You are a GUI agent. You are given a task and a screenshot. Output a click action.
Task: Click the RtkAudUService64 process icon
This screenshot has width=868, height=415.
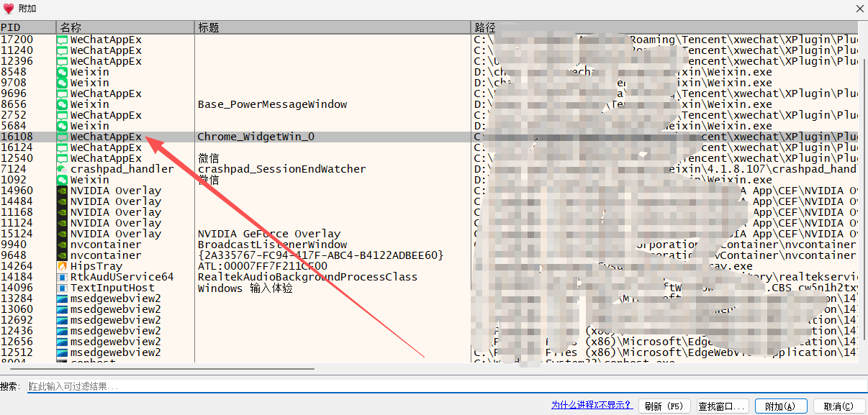pos(63,277)
